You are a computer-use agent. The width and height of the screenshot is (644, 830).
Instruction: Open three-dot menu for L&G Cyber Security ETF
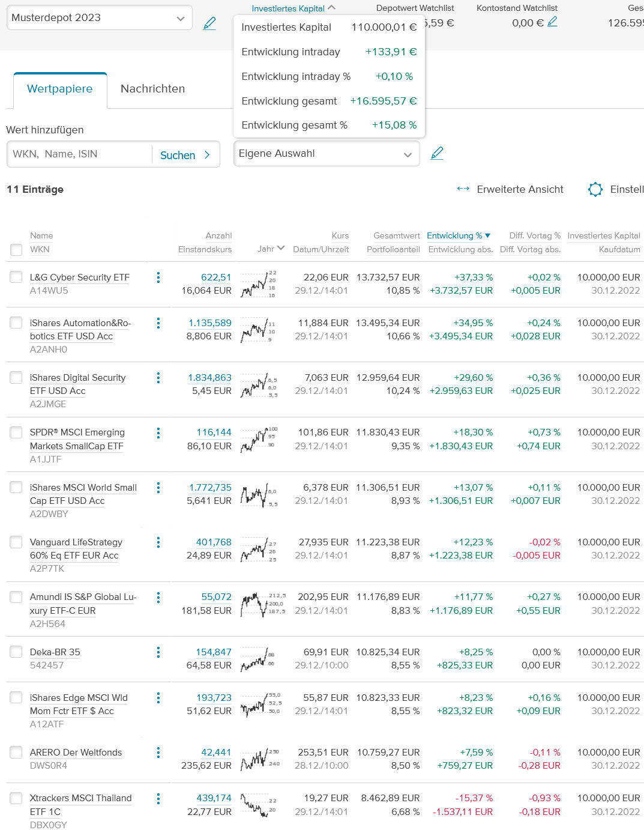pyautogui.click(x=158, y=277)
